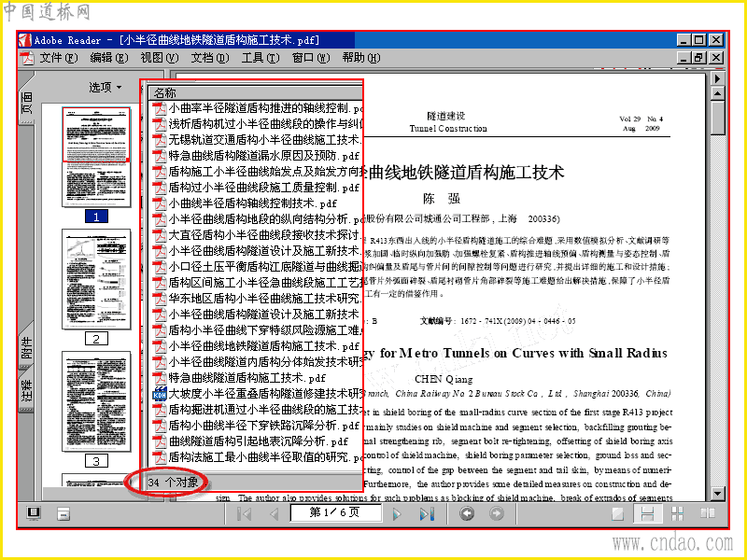The image size is (747, 560).
Task: Switch to facing pages layout icon
Action: 708,513
